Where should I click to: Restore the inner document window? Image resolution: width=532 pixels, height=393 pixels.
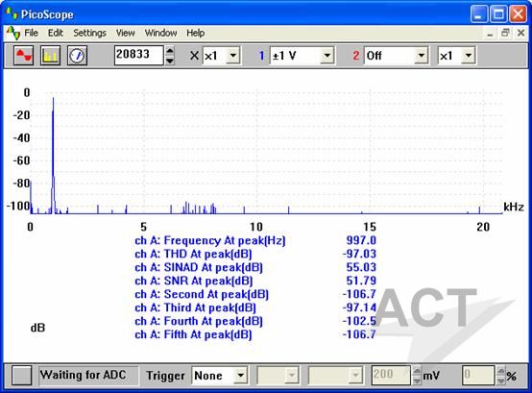tap(505, 33)
